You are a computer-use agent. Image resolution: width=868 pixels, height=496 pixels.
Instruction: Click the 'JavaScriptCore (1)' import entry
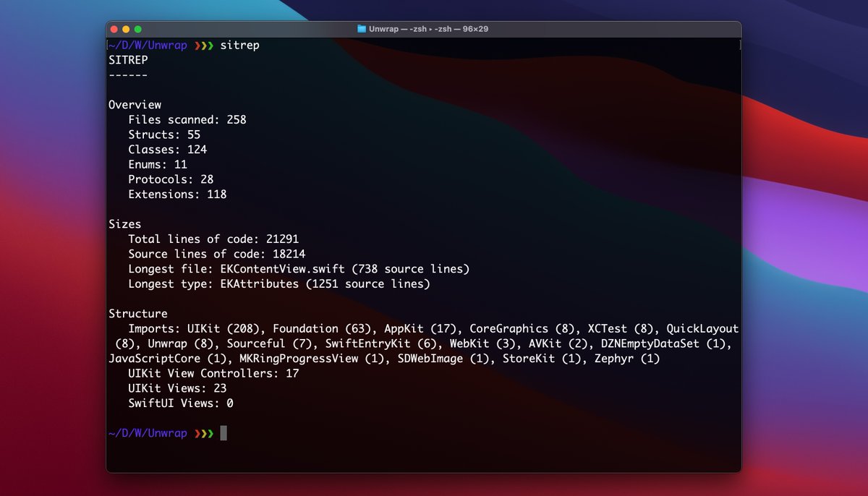click(x=167, y=359)
